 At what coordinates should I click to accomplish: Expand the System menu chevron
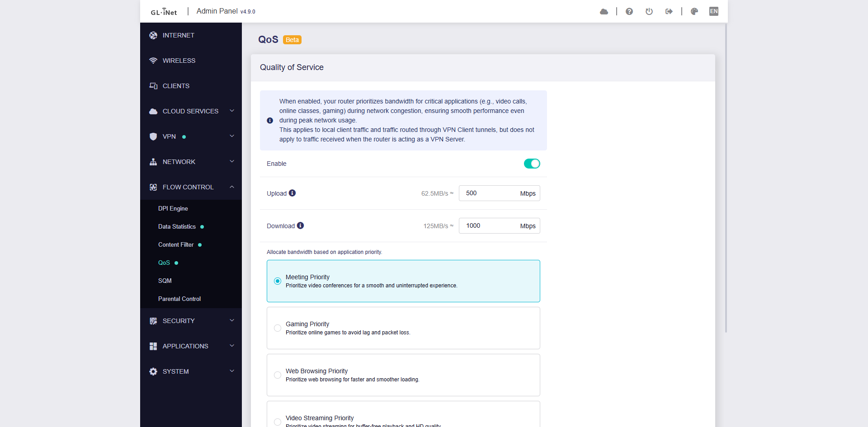pos(232,371)
